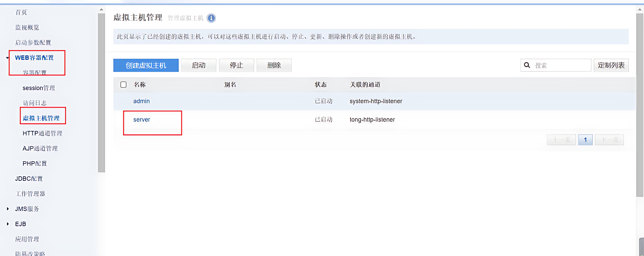Expand the EJB sidebar section
Screen dimensions: 644x256
(x=8, y=224)
